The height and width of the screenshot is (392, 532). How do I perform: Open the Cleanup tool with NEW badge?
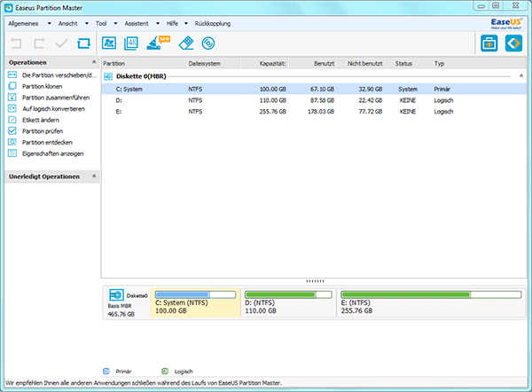[x=158, y=43]
